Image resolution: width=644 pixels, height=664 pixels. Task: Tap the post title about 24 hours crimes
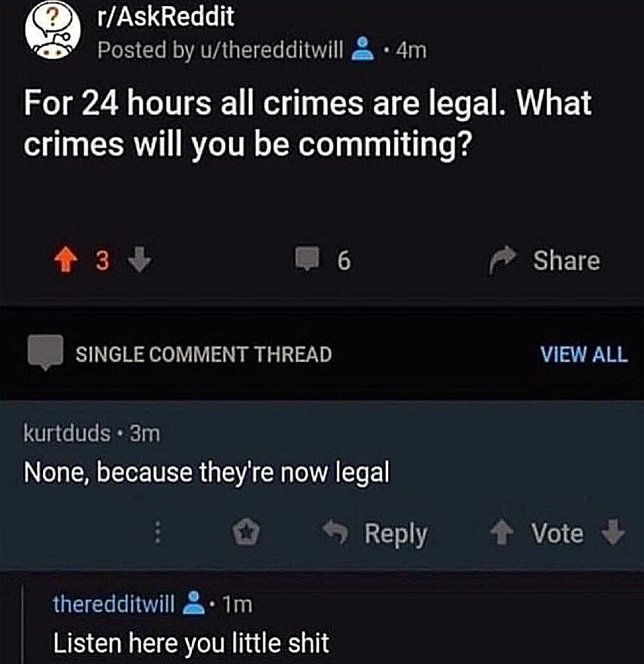[308, 123]
